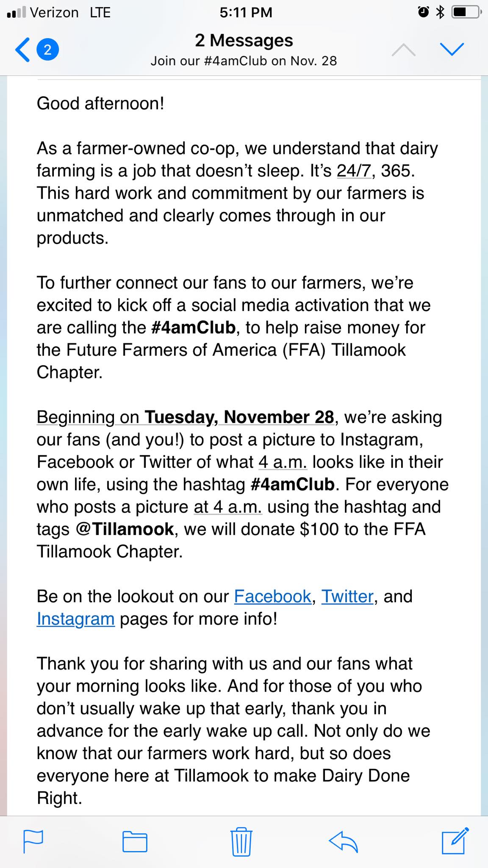This screenshot has width=488, height=868.
Task: Delete the email with trash icon
Action: tap(242, 841)
